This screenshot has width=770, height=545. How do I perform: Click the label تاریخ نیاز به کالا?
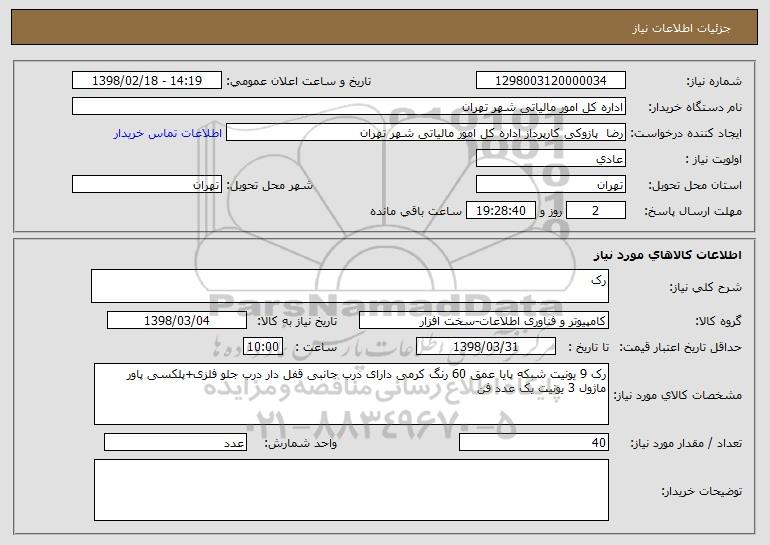[x=297, y=322]
